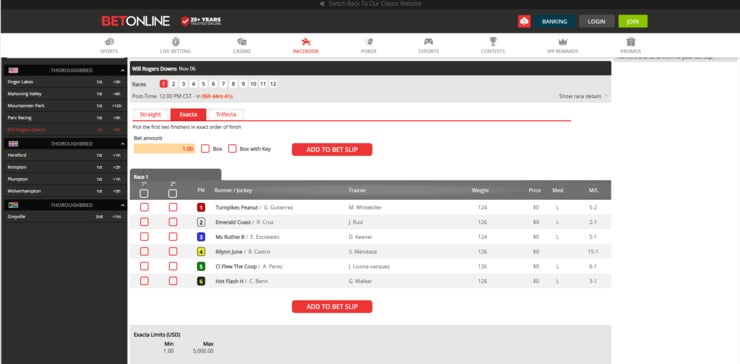Select race number 5

point(203,84)
